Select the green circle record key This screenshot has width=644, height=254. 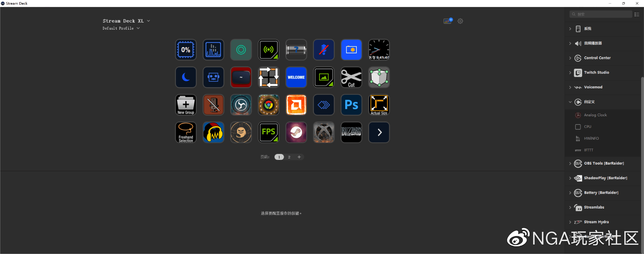click(241, 50)
